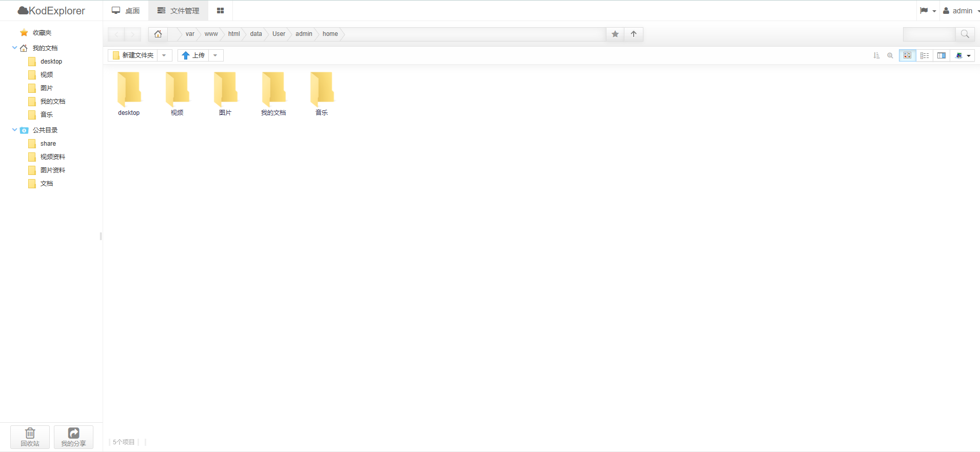
Task: Navigate to html in breadcrumb
Action: pos(234,34)
